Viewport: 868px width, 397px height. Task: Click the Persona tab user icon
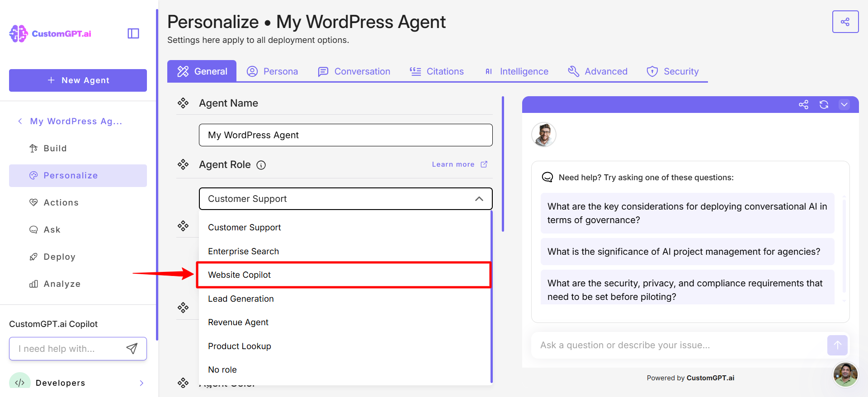click(x=252, y=71)
